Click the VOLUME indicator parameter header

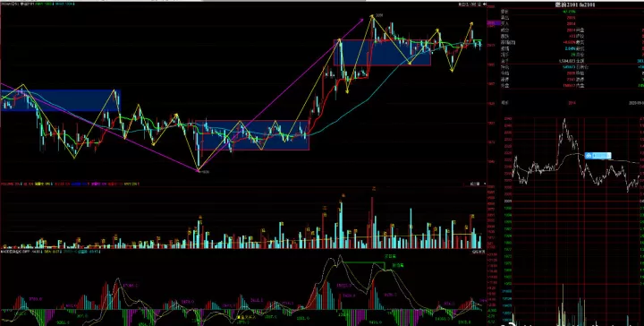click(x=71, y=184)
